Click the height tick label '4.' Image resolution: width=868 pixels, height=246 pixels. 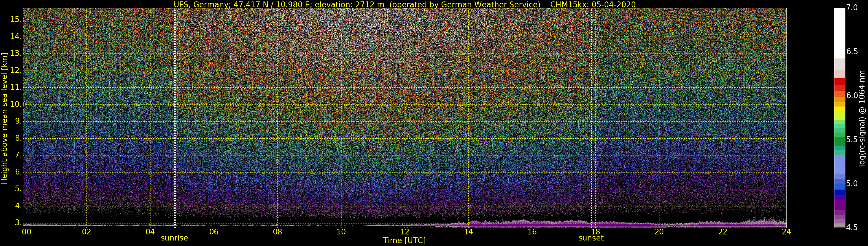(18, 206)
